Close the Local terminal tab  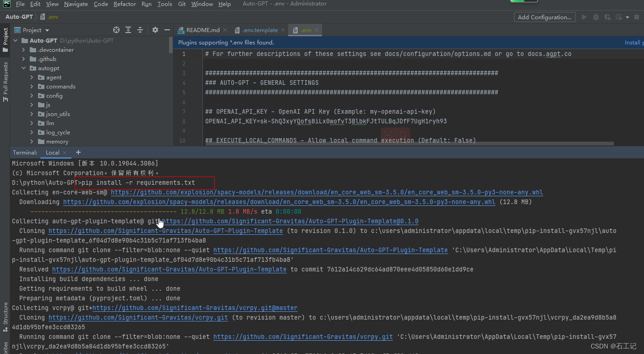tap(65, 153)
